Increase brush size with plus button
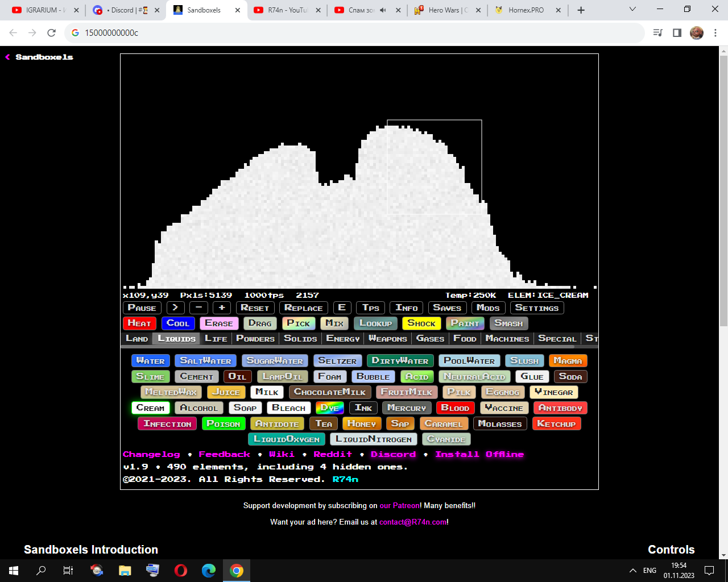The height and width of the screenshot is (582, 728). pyautogui.click(x=222, y=308)
